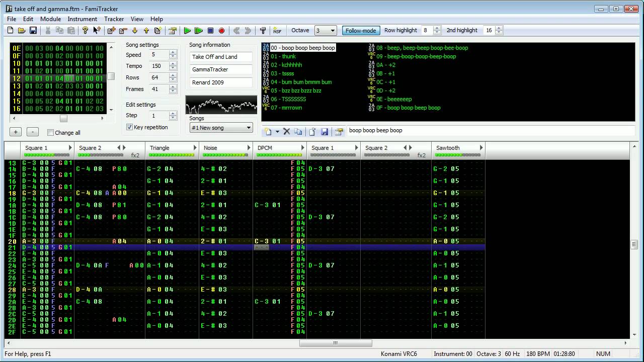Go to next song arrow
Viewport: 644px width, 362px height.
click(x=248, y=31)
